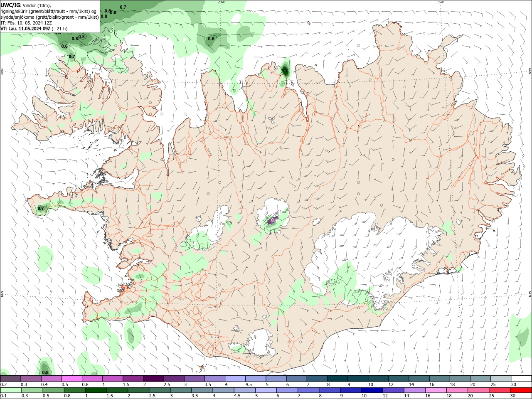This screenshot has height=399, width=532.
Task: Pick the lavender 4 mm snow legend swatch
Action: tap(235, 379)
